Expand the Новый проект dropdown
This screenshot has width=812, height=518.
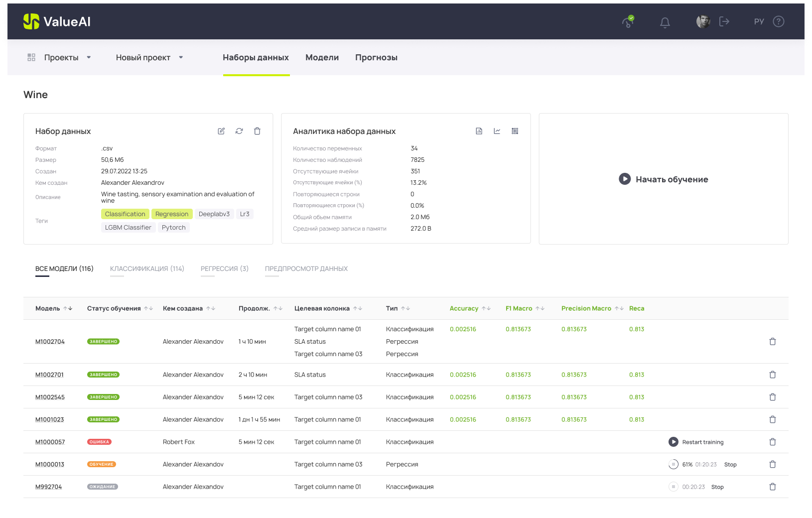pos(181,57)
